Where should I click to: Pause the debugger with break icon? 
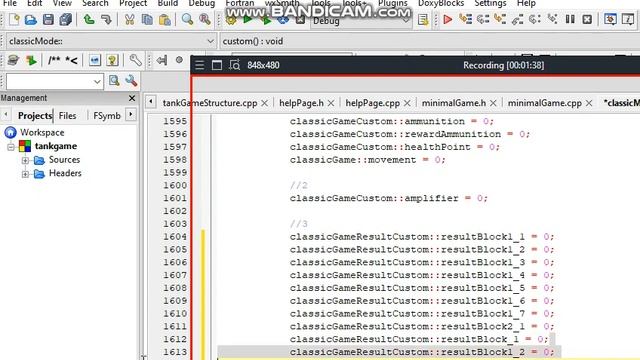(570, 19)
